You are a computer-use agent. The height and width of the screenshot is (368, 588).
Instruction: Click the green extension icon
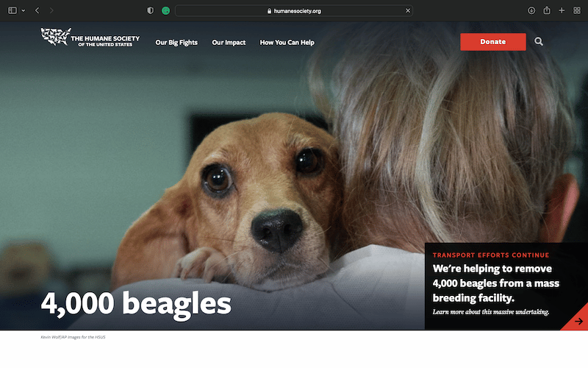[x=166, y=10]
